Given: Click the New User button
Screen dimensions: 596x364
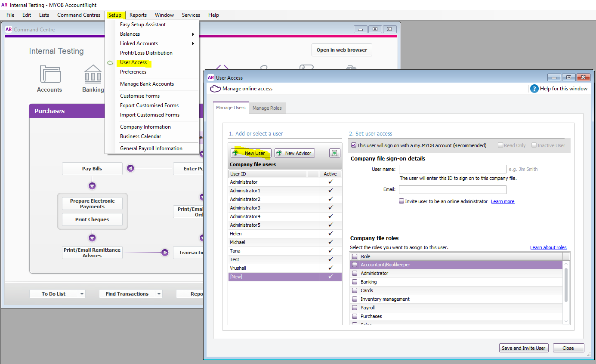Looking at the screenshot, I should (251, 153).
